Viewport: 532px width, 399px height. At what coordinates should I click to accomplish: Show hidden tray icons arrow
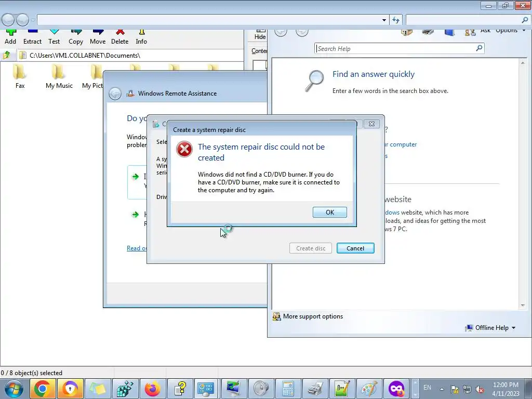coord(442,389)
